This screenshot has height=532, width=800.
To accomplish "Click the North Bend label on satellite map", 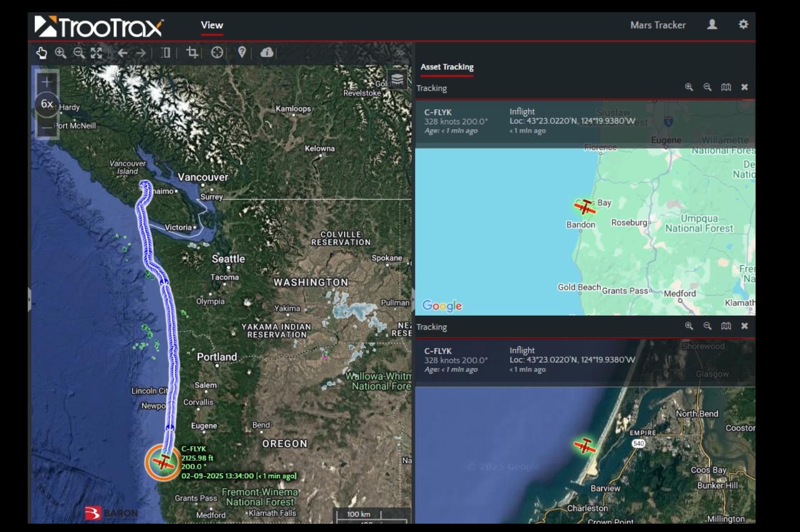I will click(x=697, y=414).
